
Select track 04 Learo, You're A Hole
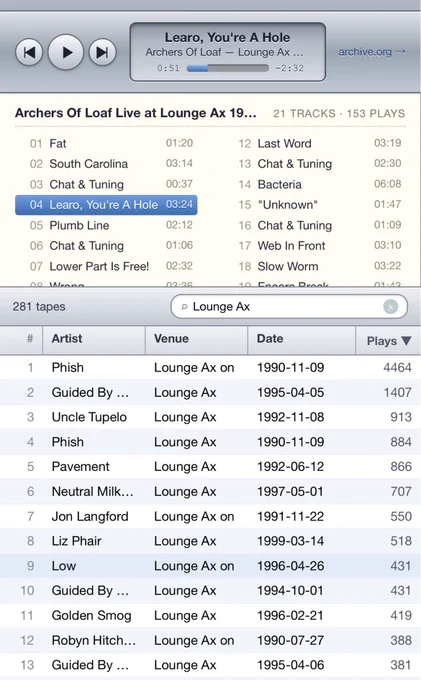[106, 205]
